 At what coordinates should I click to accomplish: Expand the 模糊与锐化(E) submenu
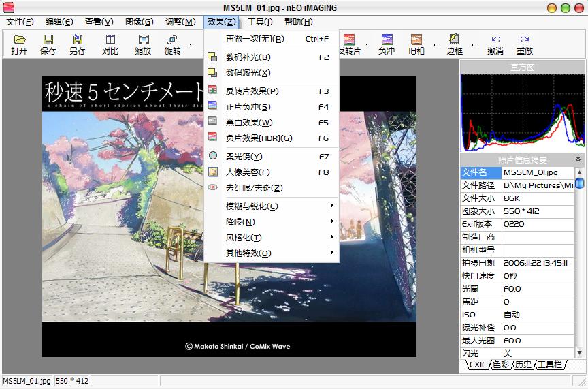[272, 206]
